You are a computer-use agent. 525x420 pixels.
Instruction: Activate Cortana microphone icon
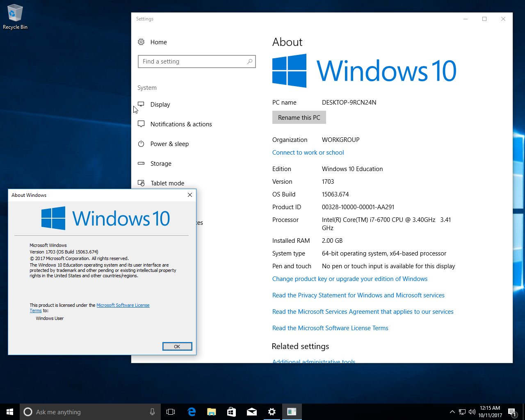tap(152, 412)
